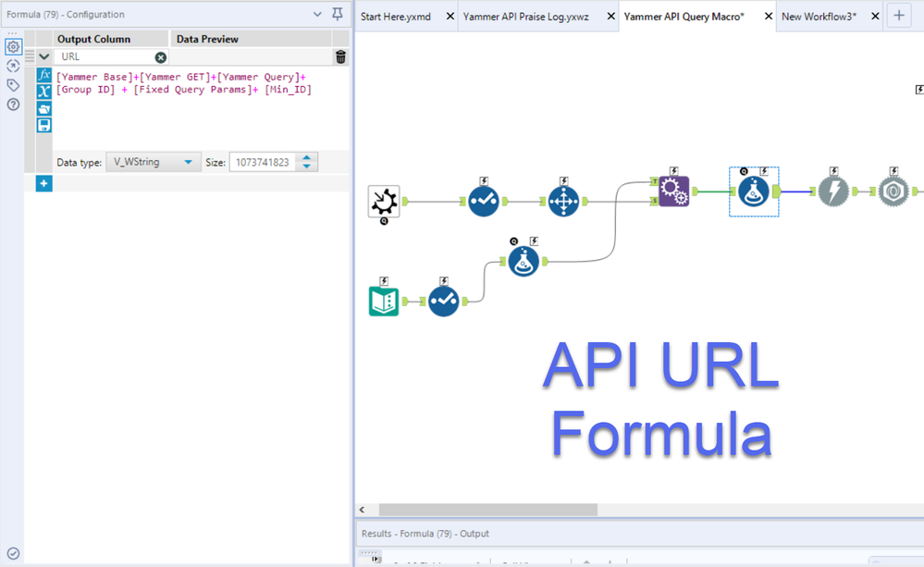924x567 pixels.
Task: Open the Yammer API Praise Log.yxwz tab
Action: tap(528, 16)
